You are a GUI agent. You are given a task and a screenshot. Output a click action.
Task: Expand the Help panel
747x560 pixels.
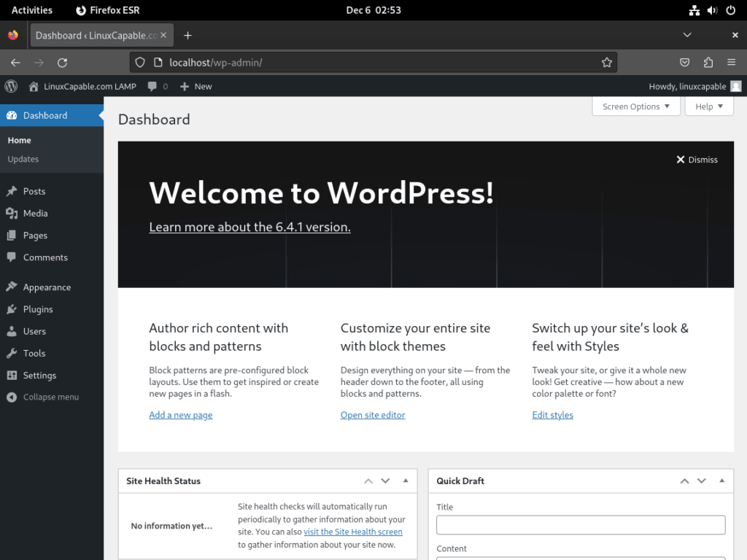pos(708,106)
